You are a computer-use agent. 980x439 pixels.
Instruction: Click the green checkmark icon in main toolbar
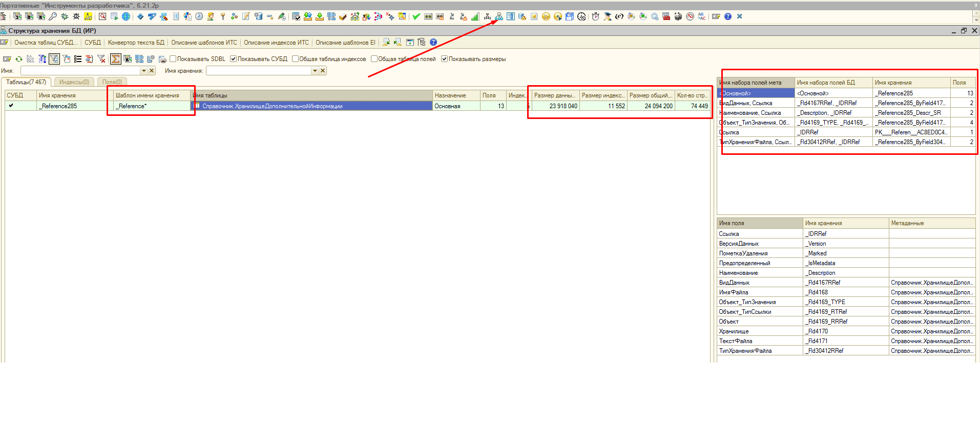(x=416, y=16)
